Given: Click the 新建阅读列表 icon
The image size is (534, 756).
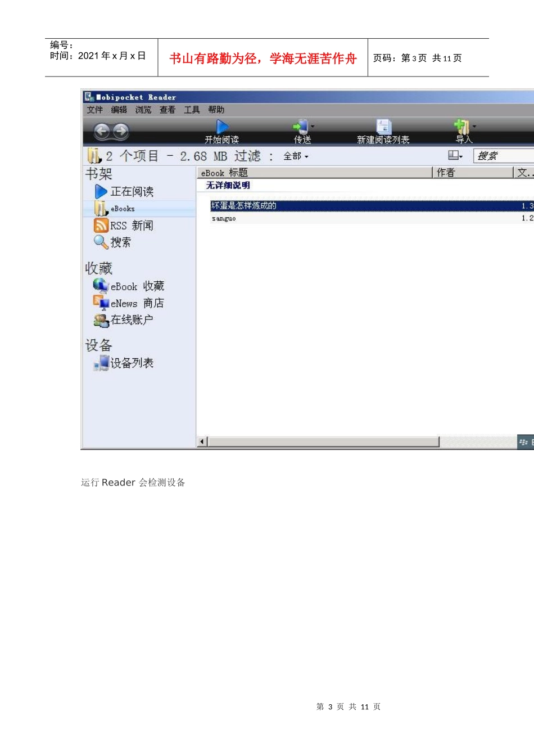Looking at the screenshot, I should (x=383, y=127).
